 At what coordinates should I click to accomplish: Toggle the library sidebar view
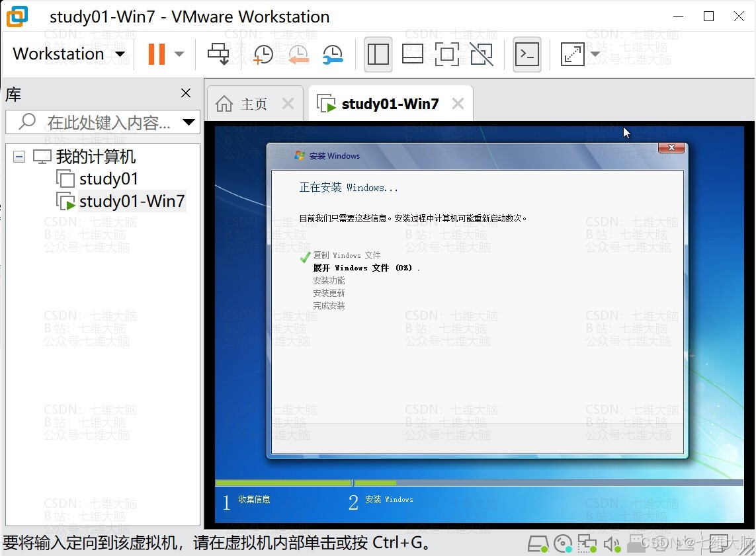(x=378, y=54)
